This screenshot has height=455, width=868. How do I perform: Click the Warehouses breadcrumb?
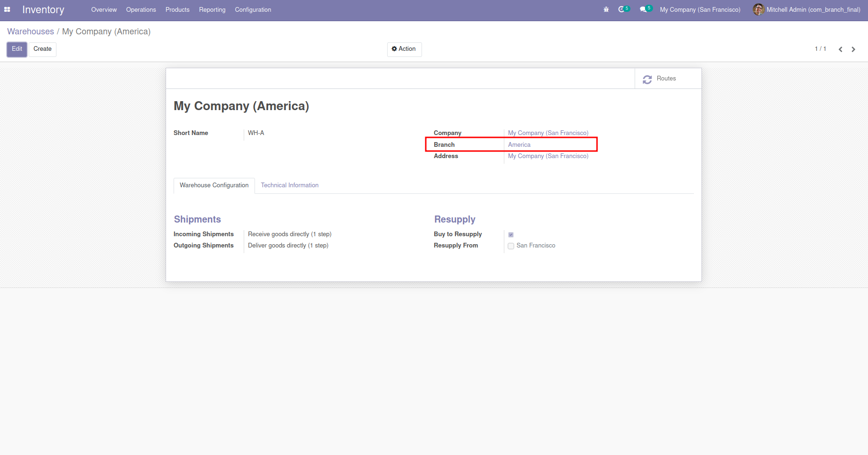pyautogui.click(x=31, y=32)
